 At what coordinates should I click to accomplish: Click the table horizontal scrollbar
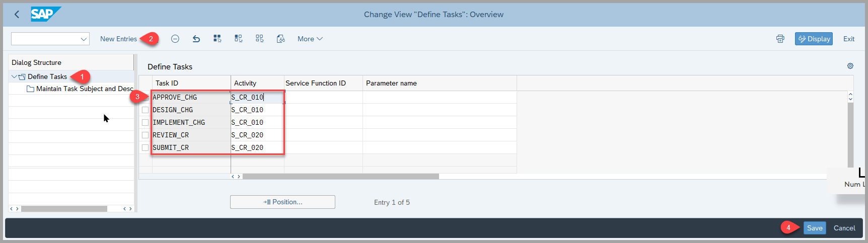pos(340,177)
